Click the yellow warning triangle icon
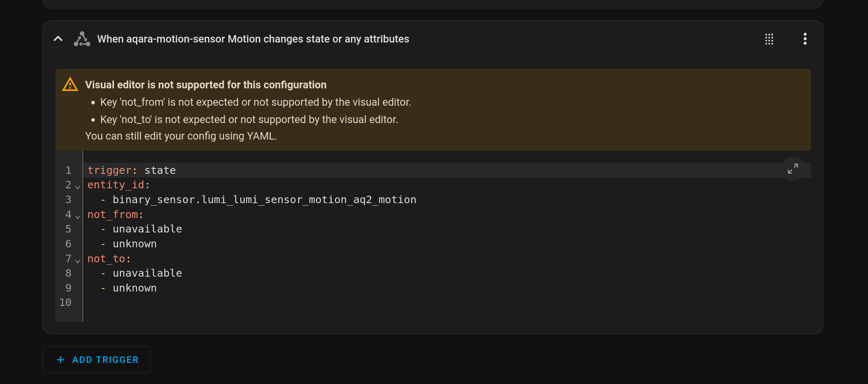 coord(70,84)
